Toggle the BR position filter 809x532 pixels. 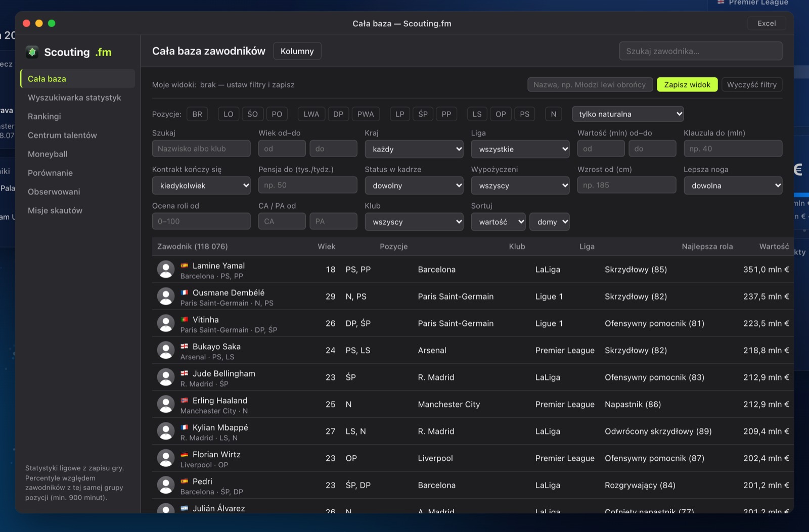pos(197,114)
